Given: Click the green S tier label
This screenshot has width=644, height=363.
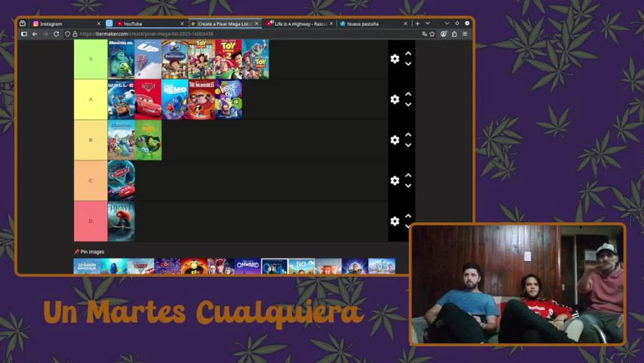Looking at the screenshot, I should tap(91, 59).
